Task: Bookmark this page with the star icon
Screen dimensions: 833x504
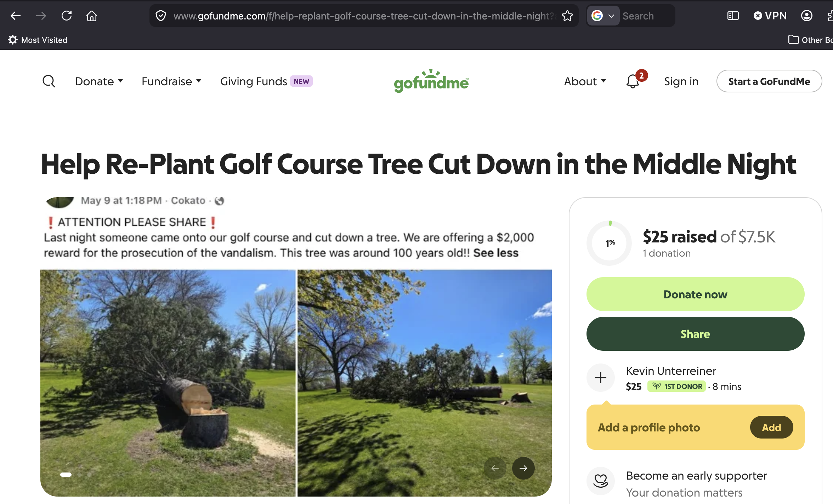Action: click(567, 16)
